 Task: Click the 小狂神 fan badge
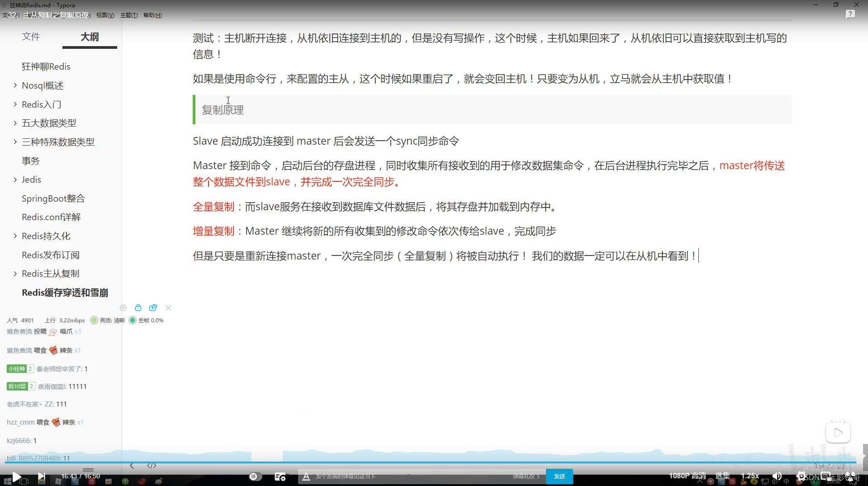coord(20,369)
